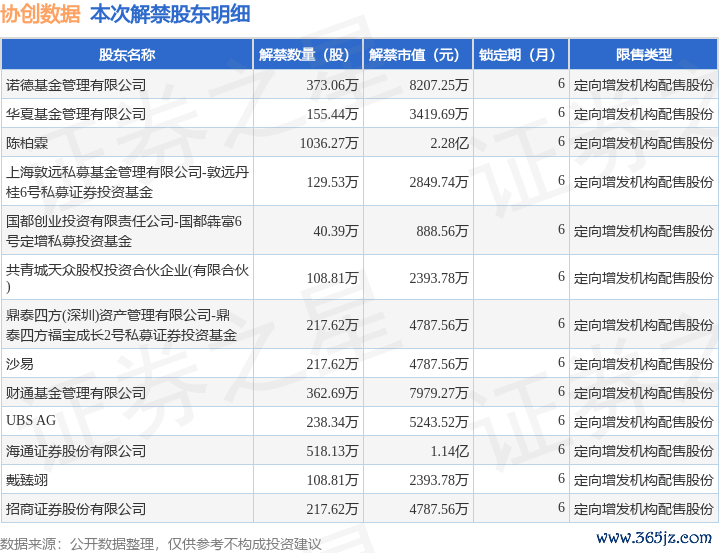Select shareholder 招商证券股份有限公司
The height and width of the screenshot is (553, 719).
click(x=76, y=509)
